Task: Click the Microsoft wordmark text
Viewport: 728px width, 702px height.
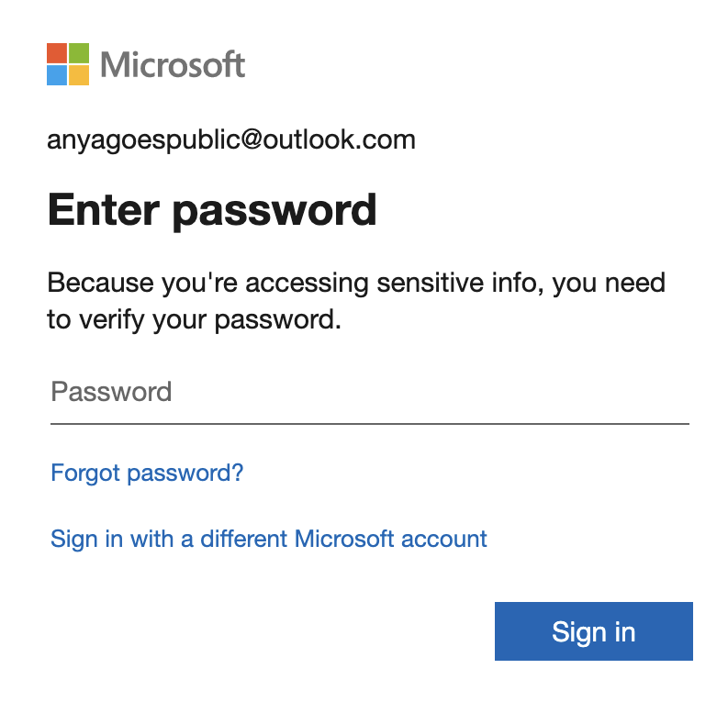Action: tap(173, 64)
